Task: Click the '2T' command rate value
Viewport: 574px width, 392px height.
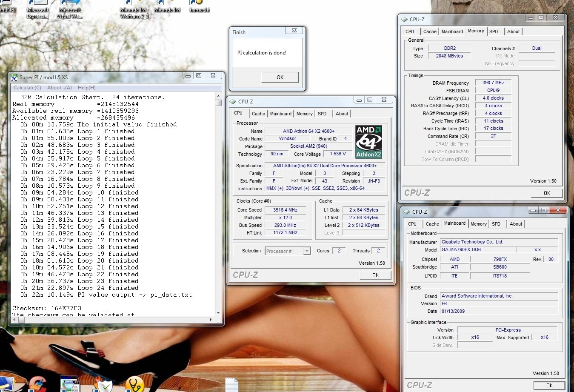Action: click(x=493, y=136)
